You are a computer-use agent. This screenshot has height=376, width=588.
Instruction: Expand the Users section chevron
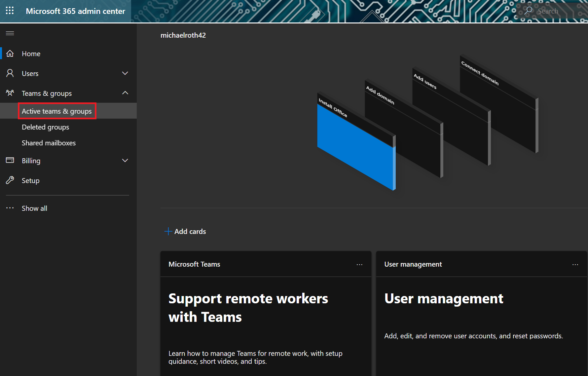pyautogui.click(x=125, y=73)
